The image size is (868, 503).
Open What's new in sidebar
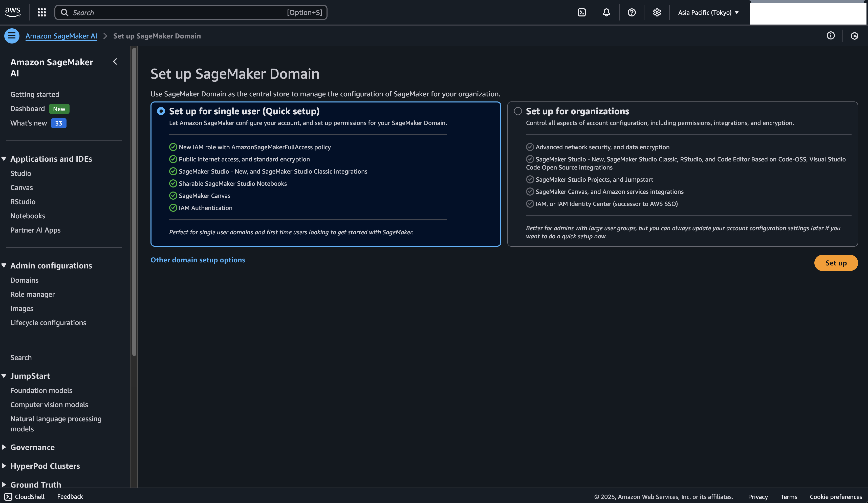[x=29, y=123]
